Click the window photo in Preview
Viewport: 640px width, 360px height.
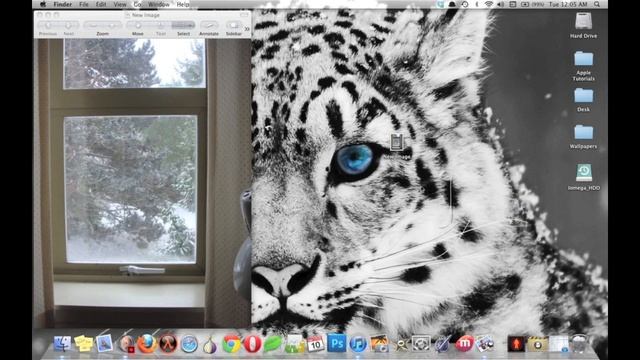142,182
